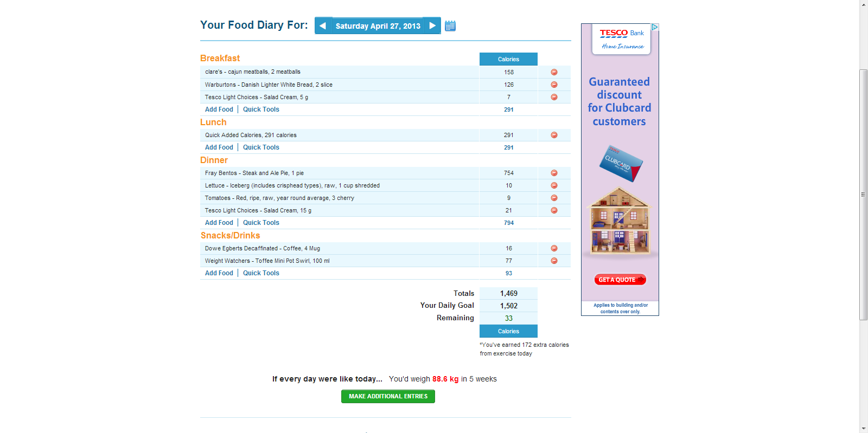
Task: Click the page vertical scrollbar thumb
Action: (864, 195)
